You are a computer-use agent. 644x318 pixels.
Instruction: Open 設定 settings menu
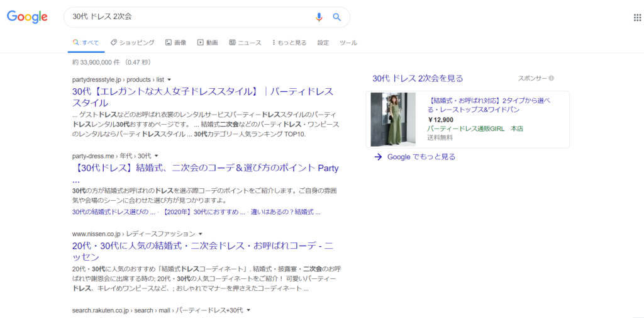pyautogui.click(x=323, y=42)
